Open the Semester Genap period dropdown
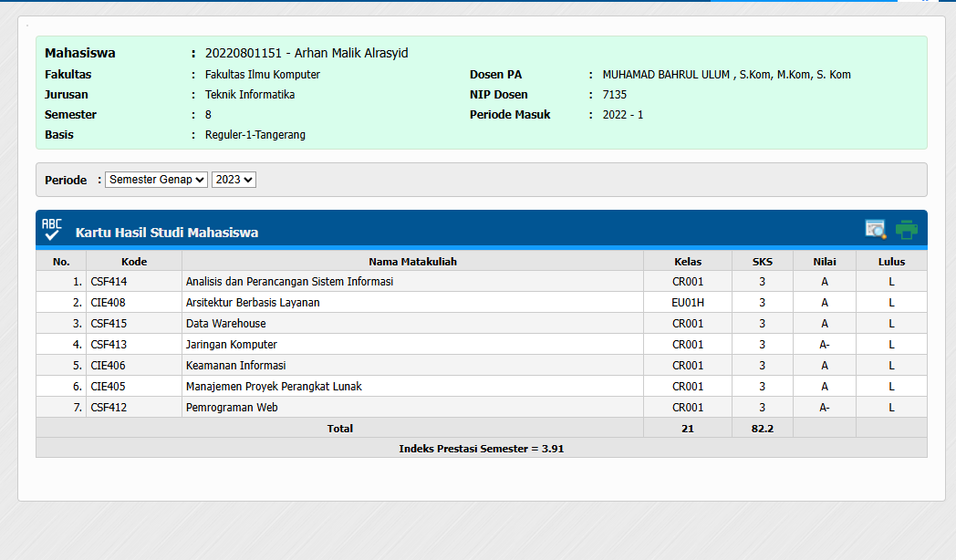This screenshot has height=560, width=956. (x=156, y=180)
